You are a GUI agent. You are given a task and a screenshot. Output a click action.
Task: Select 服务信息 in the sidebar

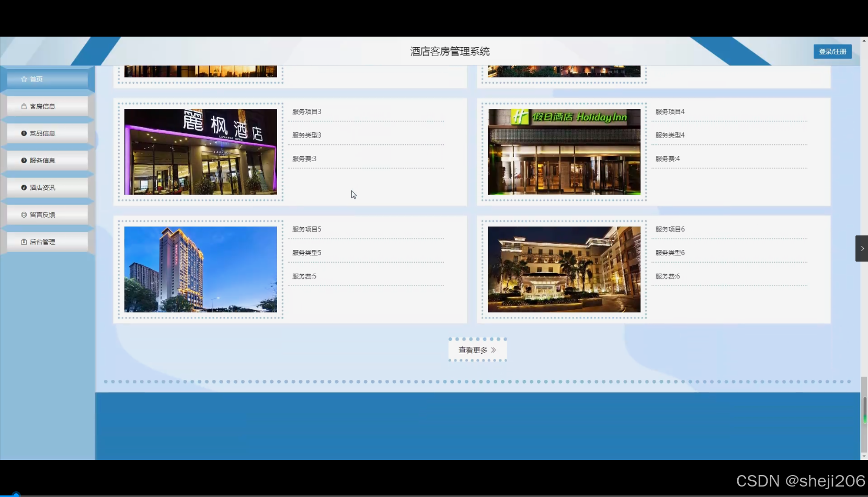click(48, 161)
